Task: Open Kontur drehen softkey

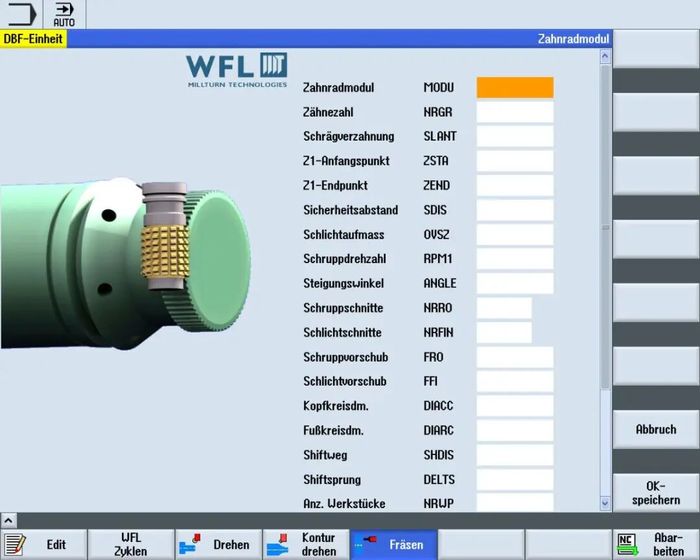Action: (304, 545)
